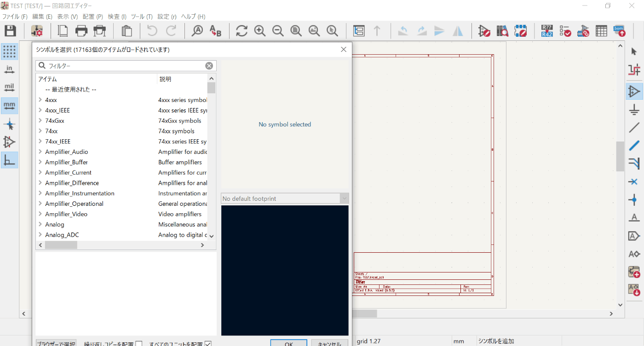The height and width of the screenshot is (346, 644).
Task: Toggle the place all units checkbox
Action: (x=208, y=344)
